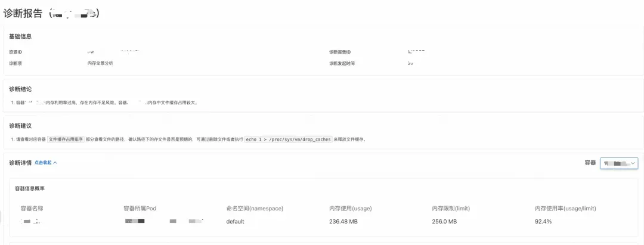Click the 文件缓存占用排序 code tag

coord(66,139)
